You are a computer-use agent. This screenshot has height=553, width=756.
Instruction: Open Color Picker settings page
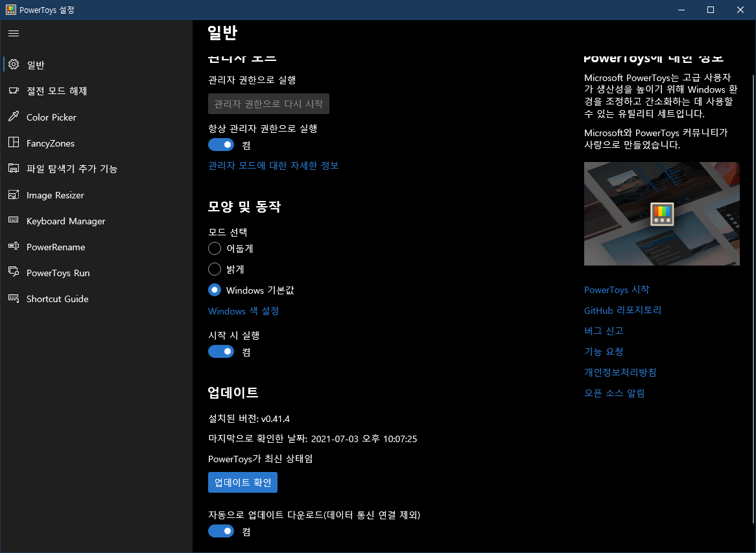pos(97,117)
